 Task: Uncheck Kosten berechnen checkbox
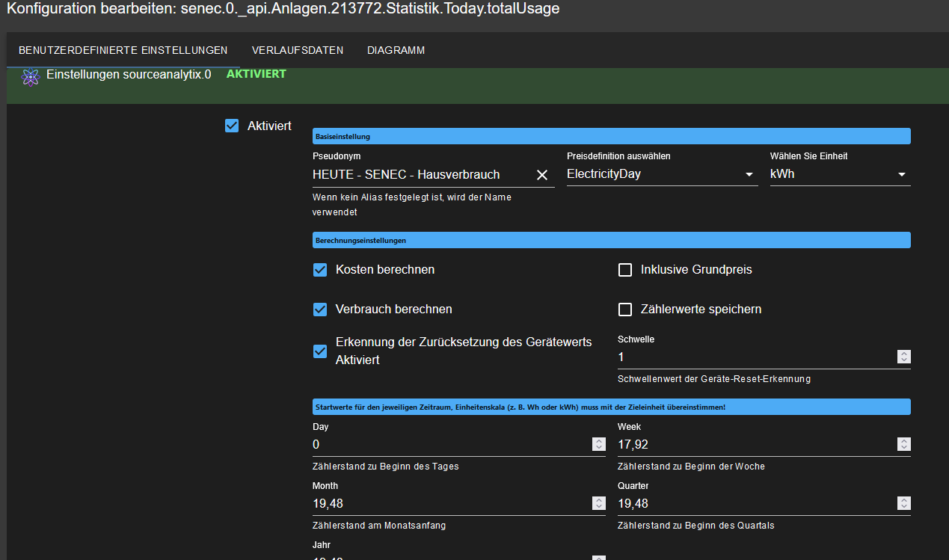coord(320,270)
